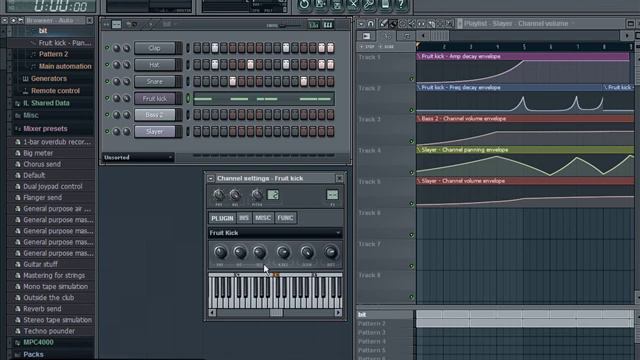The image size is (640, 360).
Task: Click the Clap channel button
Action: [x=155, y=48]
